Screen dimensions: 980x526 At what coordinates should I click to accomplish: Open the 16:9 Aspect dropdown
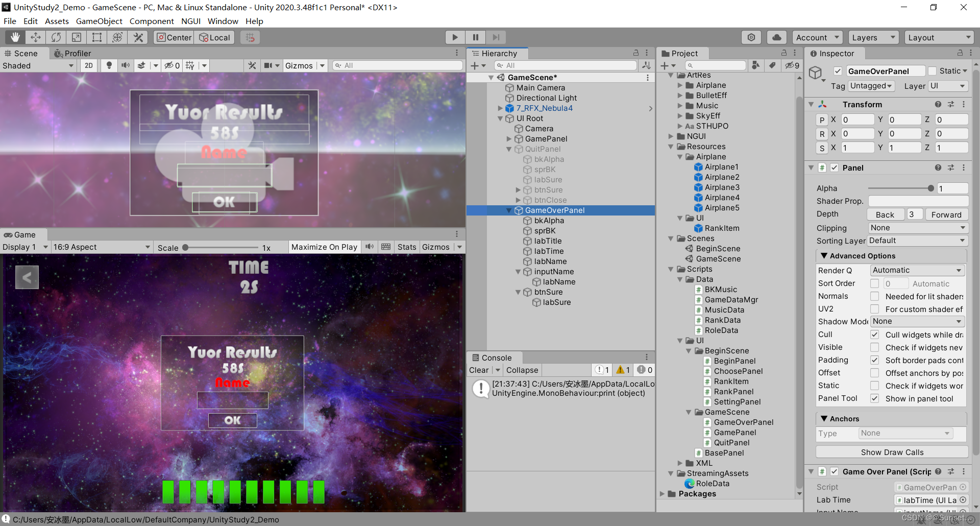pyautogui.click(x=102, y=247)
